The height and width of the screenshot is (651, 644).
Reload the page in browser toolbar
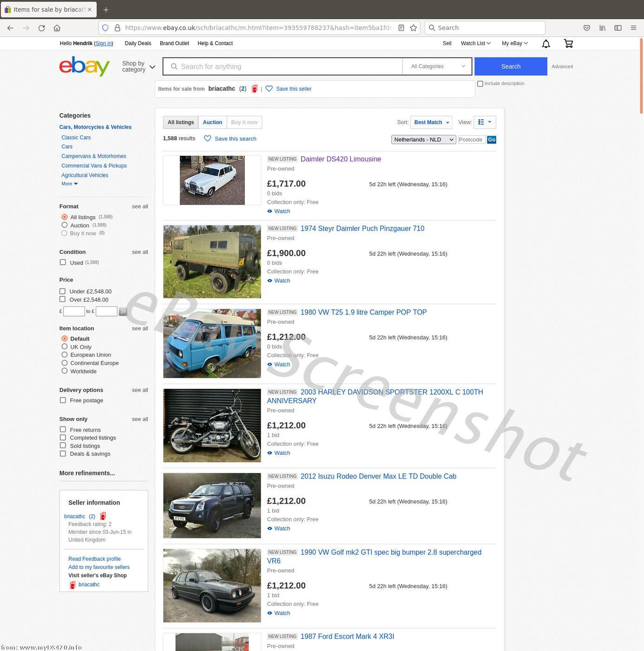click(41, 28)
